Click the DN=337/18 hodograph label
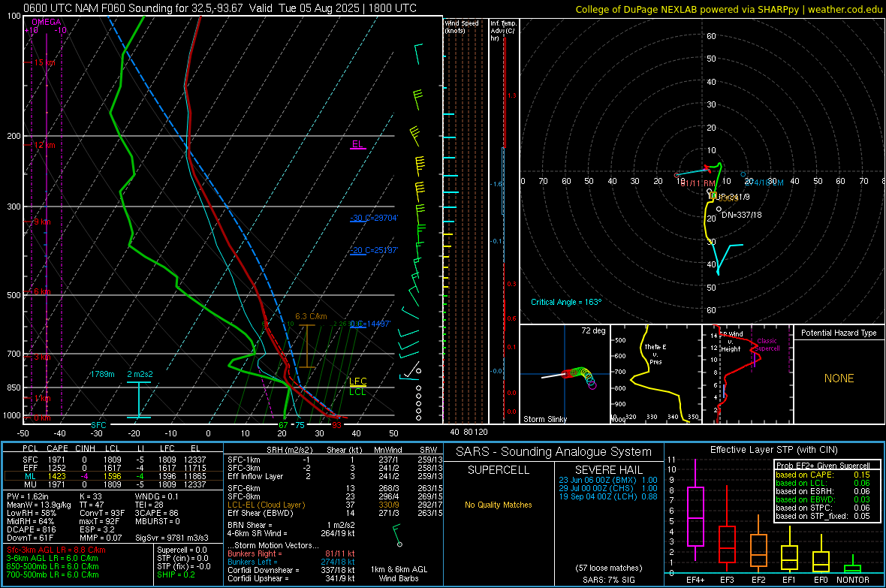886x588 pixels. click(741, 215)
